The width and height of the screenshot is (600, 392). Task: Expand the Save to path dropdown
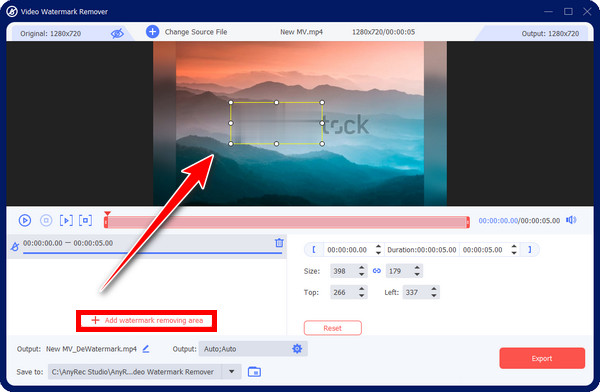click(x=231, y=371)
